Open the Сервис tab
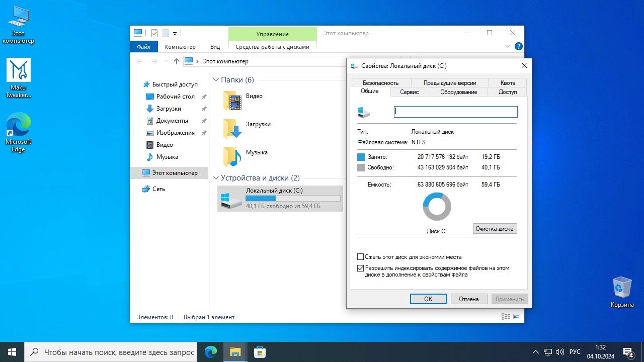Image resolution: width=644 pixels, height=362 pixels. click(x=409, y=92)
